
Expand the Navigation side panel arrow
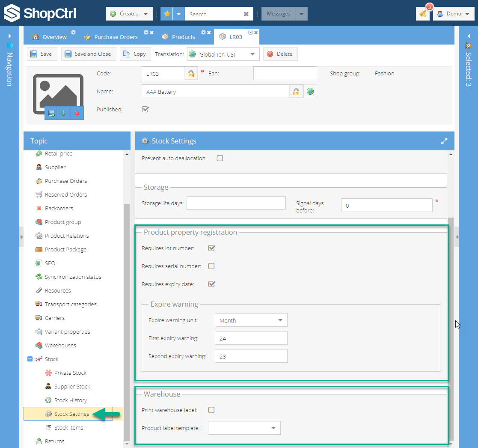pos(9,36)
